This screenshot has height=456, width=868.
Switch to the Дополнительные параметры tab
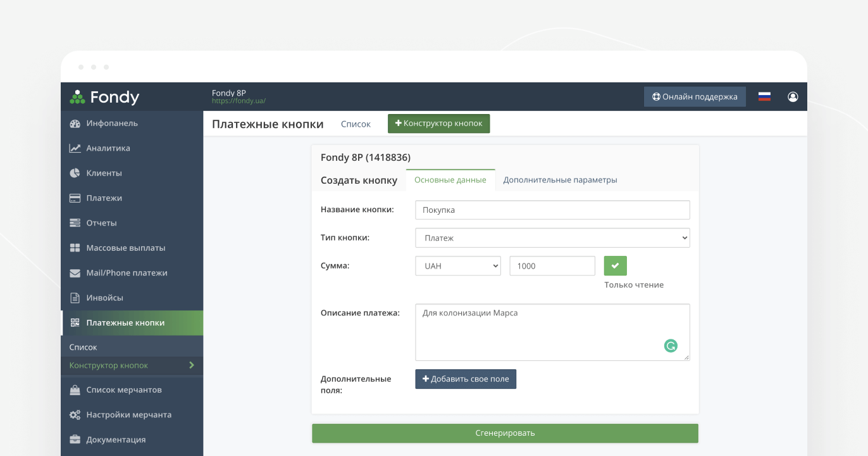point(560,180)
